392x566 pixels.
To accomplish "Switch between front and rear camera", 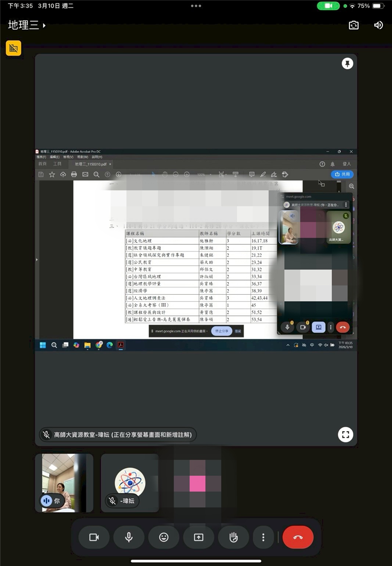I will tap(353, 25).
